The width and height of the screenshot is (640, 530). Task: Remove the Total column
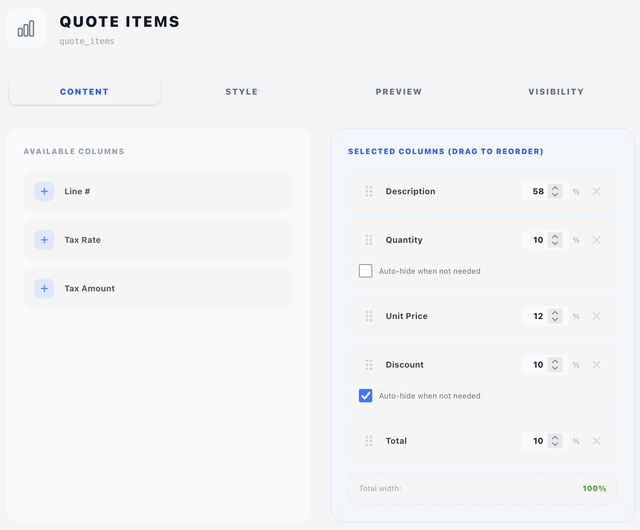tap(596, 441)
